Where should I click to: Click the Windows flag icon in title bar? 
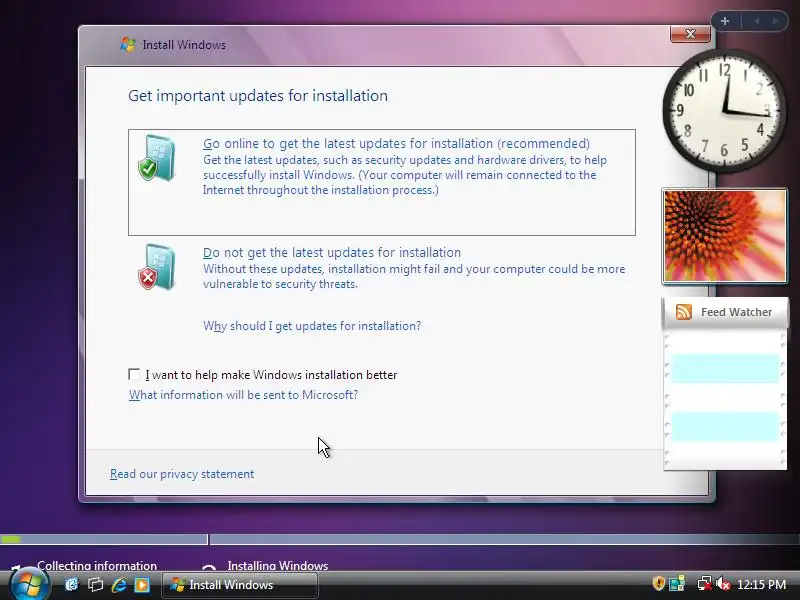pos(128,44)
